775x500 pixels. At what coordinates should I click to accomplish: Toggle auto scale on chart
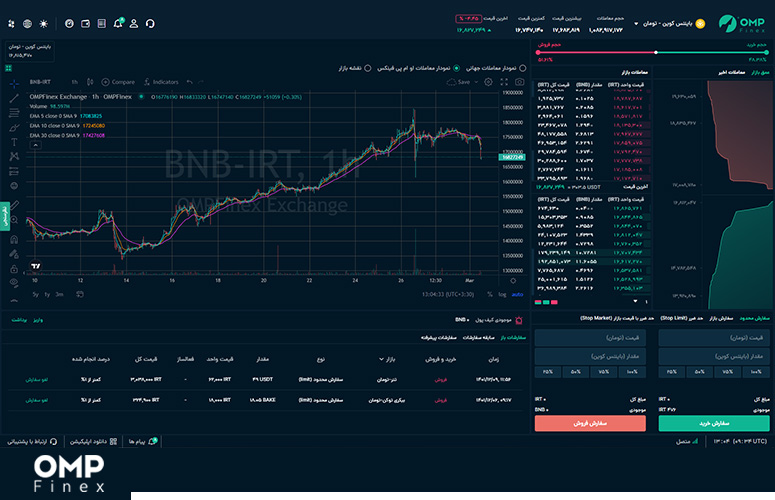click(x=517, y=294)
